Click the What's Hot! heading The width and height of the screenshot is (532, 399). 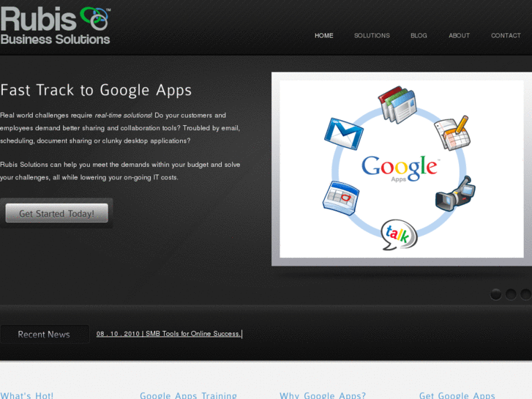(x=26, y=395)
